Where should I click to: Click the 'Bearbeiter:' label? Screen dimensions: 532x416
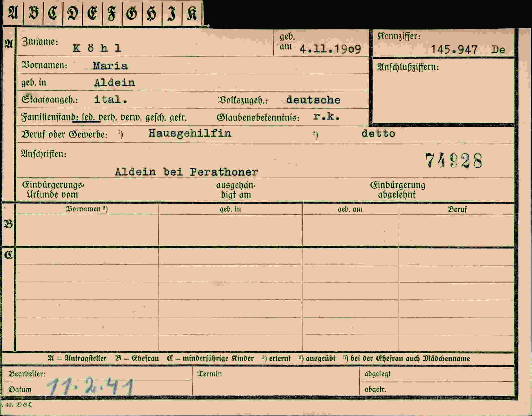pos(27,374)
